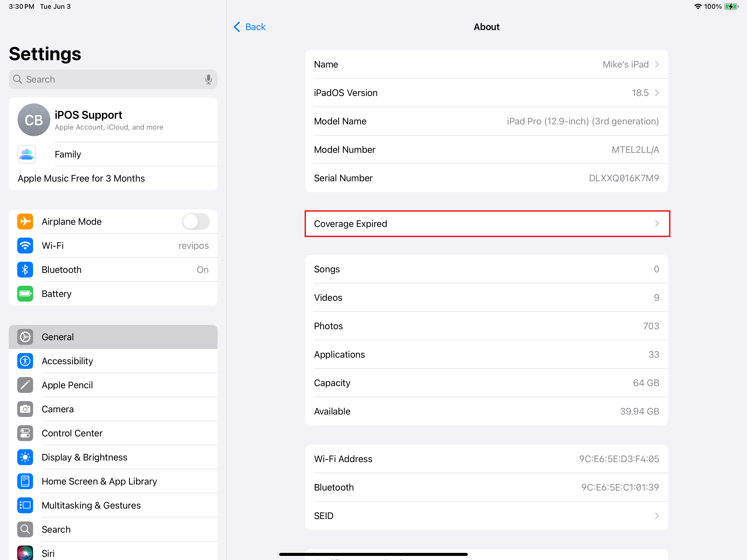The width and height of the screenshot is (747, 560).
Task: Tap the 3:30 PM clock
Action: 22,6
